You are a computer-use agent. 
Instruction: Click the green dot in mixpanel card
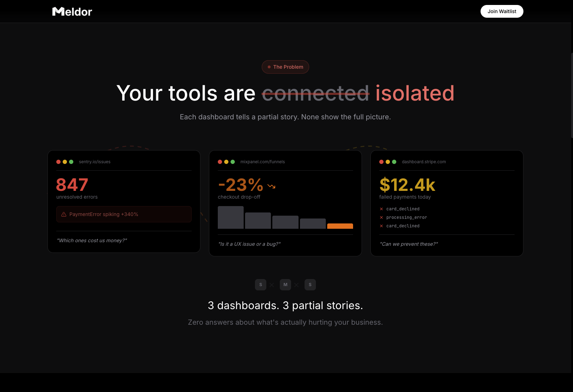[233, 162]
